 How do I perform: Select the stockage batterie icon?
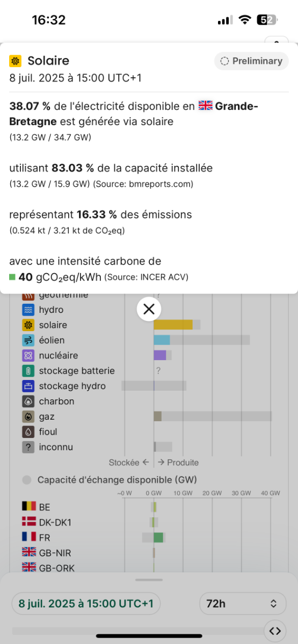28,371
